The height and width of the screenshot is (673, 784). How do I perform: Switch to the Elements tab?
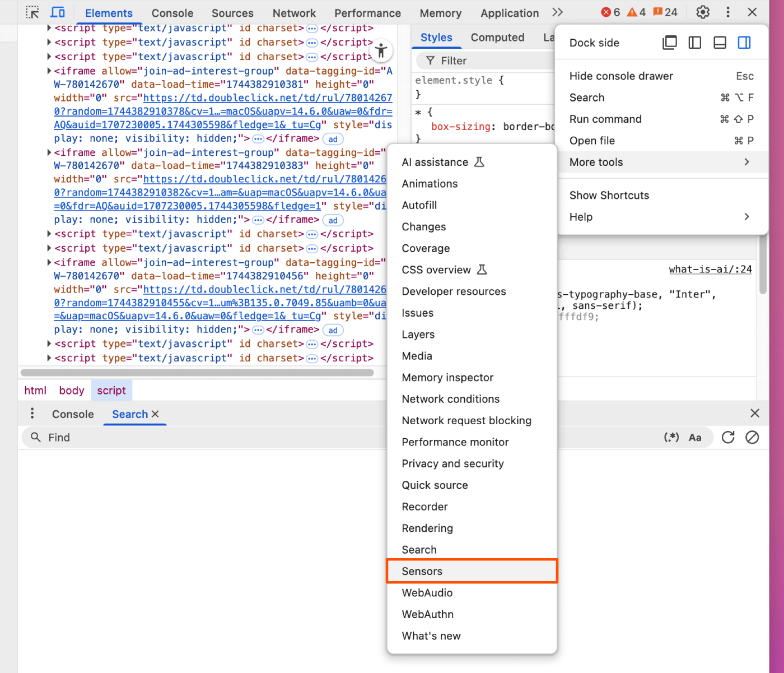(109, 13)
